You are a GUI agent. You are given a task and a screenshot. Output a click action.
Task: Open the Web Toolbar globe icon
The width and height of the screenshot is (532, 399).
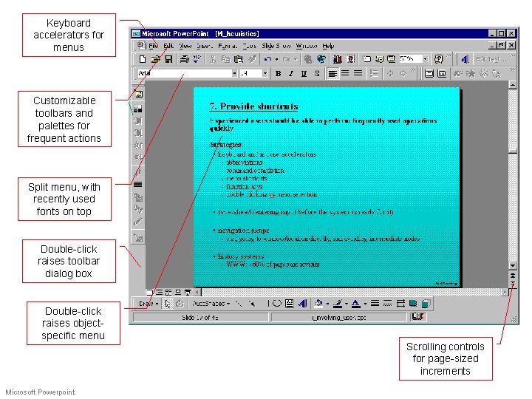point(321,59)
